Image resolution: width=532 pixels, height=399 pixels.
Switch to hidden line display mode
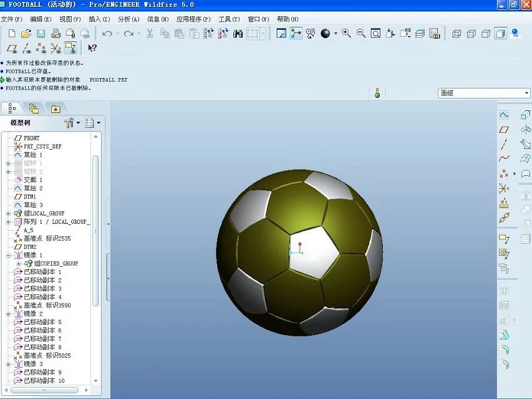472,34
